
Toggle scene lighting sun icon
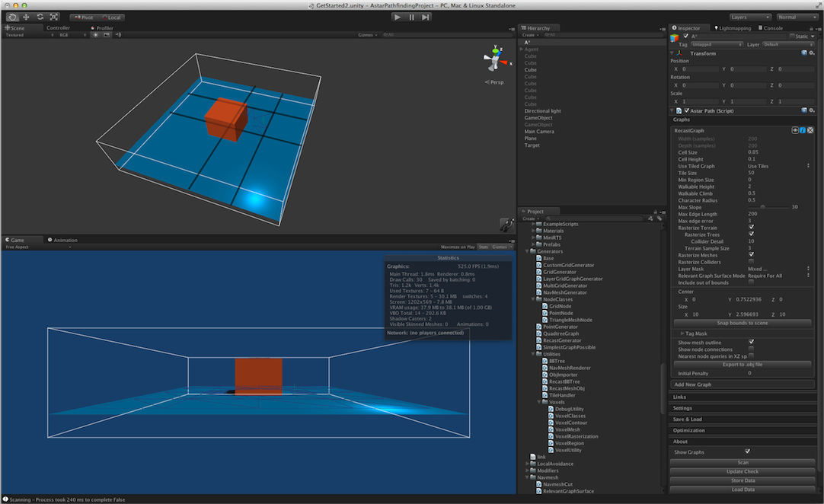click(96, 35)
